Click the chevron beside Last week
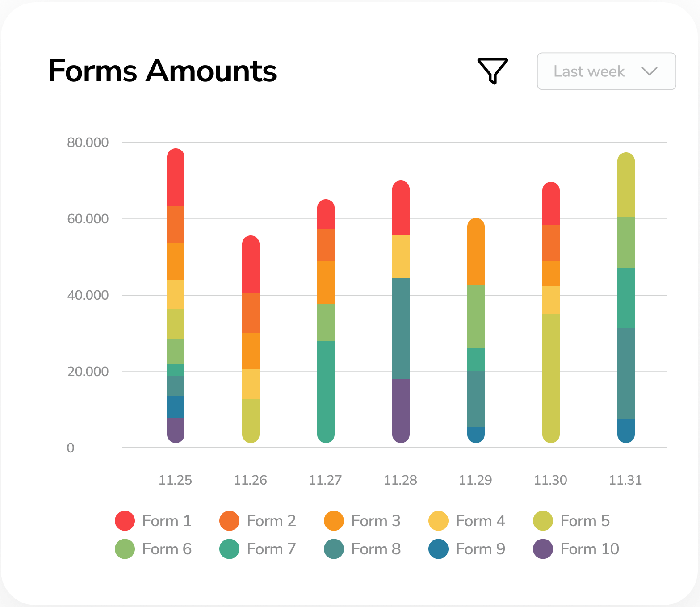 pos(650,71)
